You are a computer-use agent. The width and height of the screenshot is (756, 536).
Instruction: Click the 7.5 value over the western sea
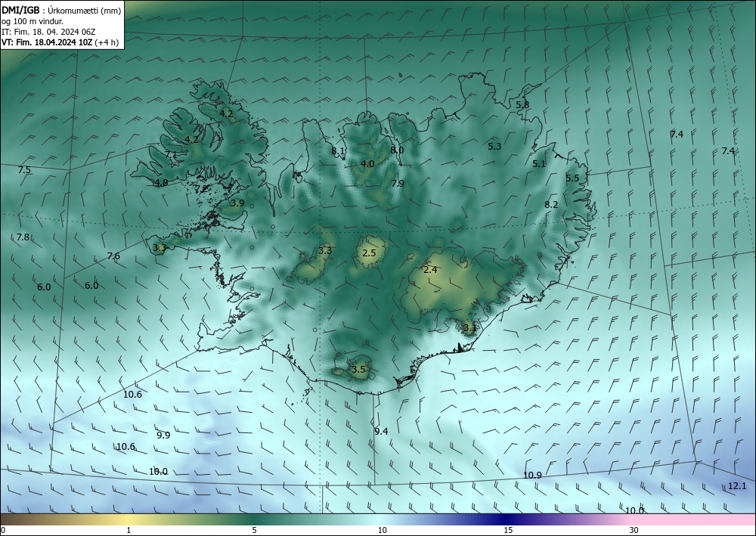(24, 169)
